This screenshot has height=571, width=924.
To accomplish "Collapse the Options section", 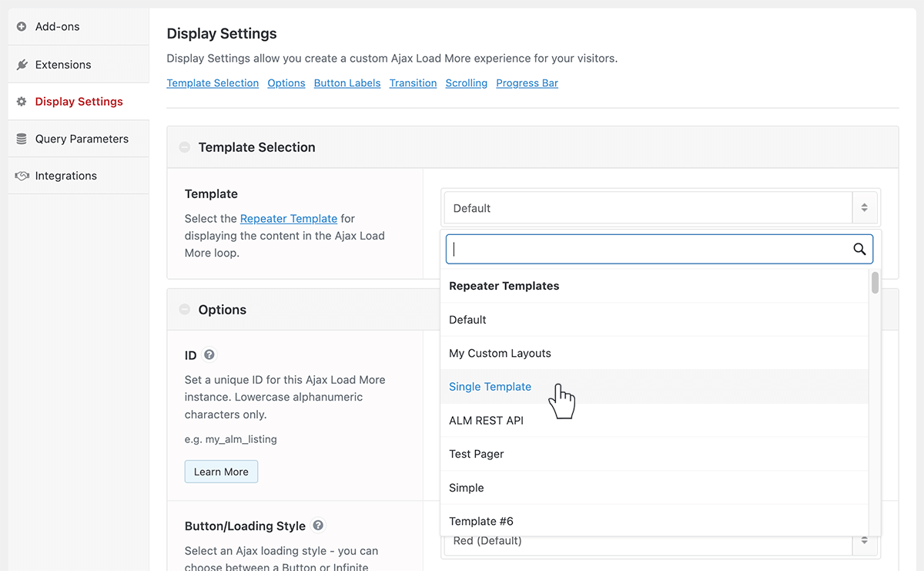I will (185, 310).
